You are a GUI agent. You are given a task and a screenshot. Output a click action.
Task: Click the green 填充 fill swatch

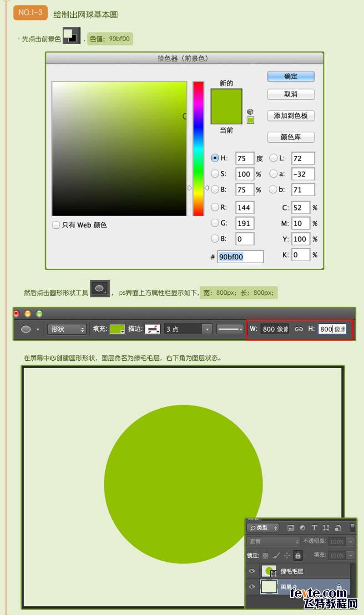[x=117, y=329]
